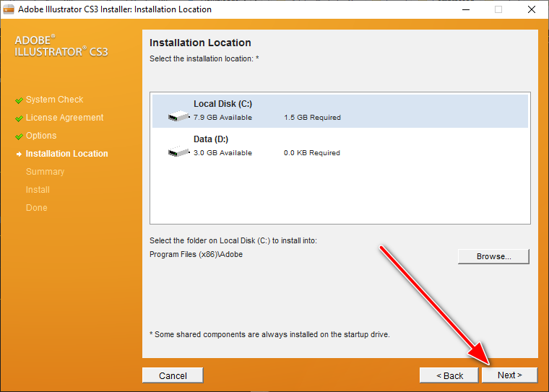Click the Install step in sidebar
Image resolution: width=549 pixels, height=392 pixels.
point(38,190)
